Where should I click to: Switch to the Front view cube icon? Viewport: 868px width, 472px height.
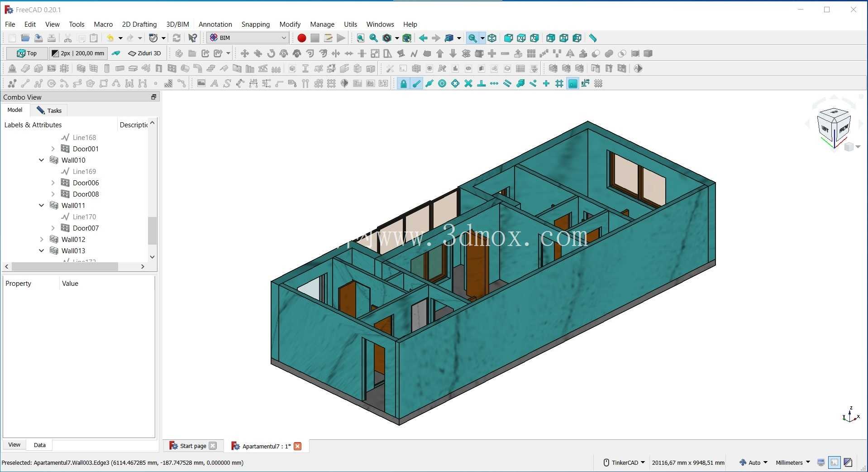click(508, 38)
